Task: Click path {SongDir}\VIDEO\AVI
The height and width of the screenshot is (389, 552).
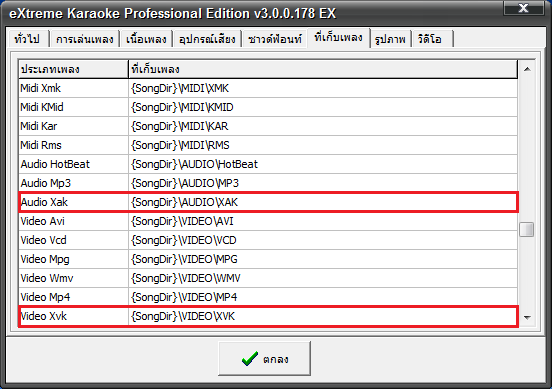Action: click(182, 221)
